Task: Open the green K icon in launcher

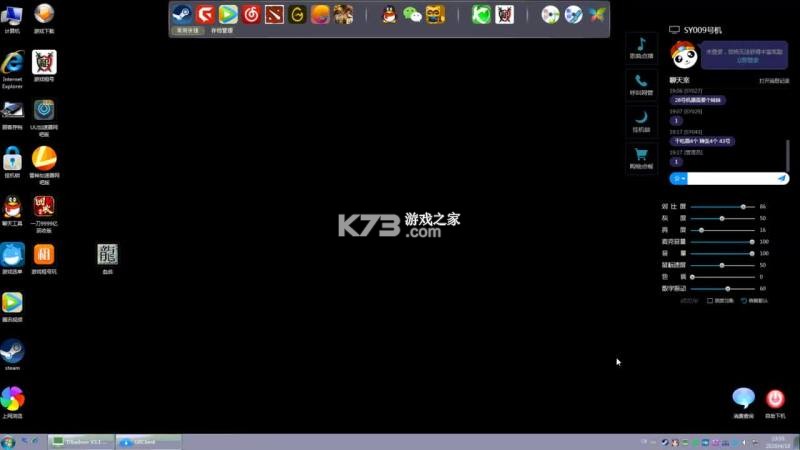Action: pos(481,14)
